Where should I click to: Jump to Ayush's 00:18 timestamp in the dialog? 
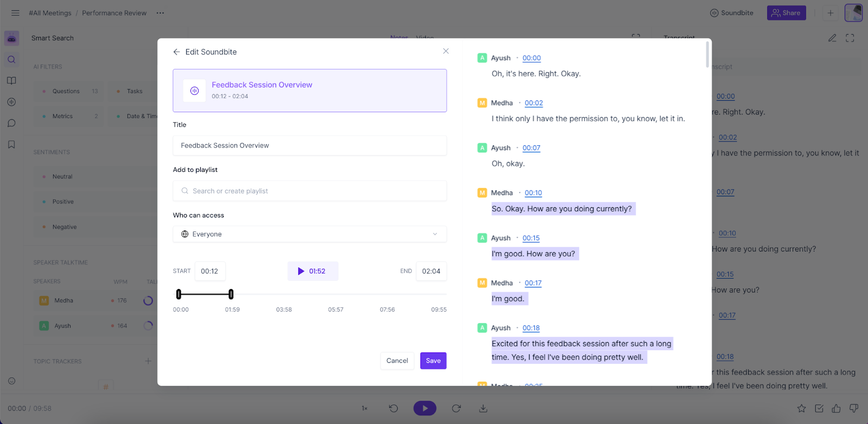coord(531,328)
